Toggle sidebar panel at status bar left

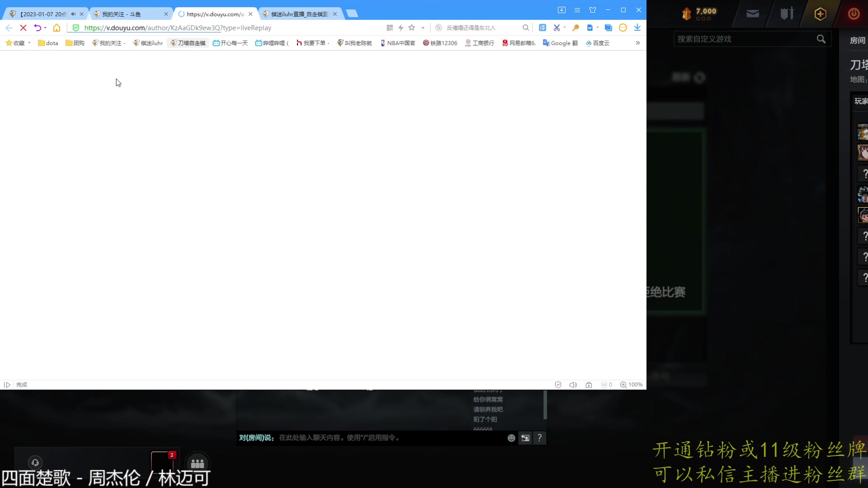click(x=7, y=385)
